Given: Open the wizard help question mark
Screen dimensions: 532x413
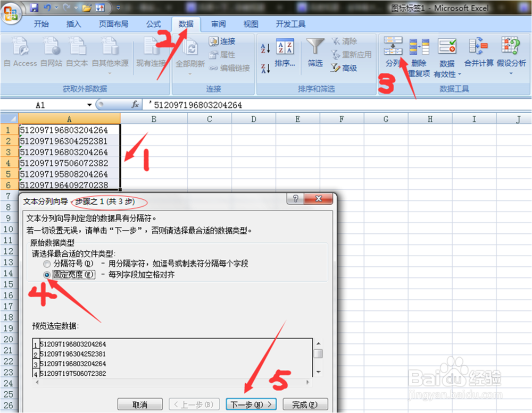Looking at the screenshot, I should click(x=295, y=199).
